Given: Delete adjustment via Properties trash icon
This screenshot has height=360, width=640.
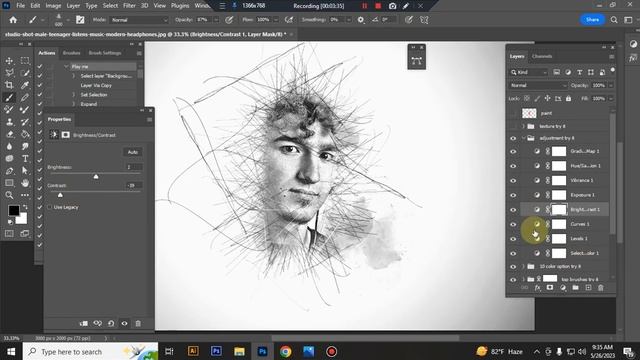Looking at the screenshot, I should [x=138, y=323].
